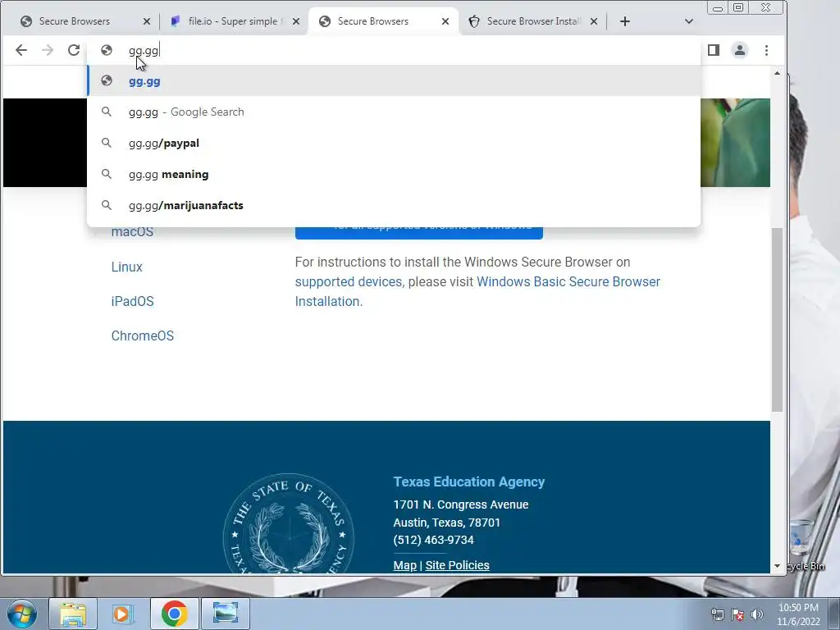Open the ChromeOS sidebar link
The height and width of the screenshot is (630, 840).
coord(143,336)
